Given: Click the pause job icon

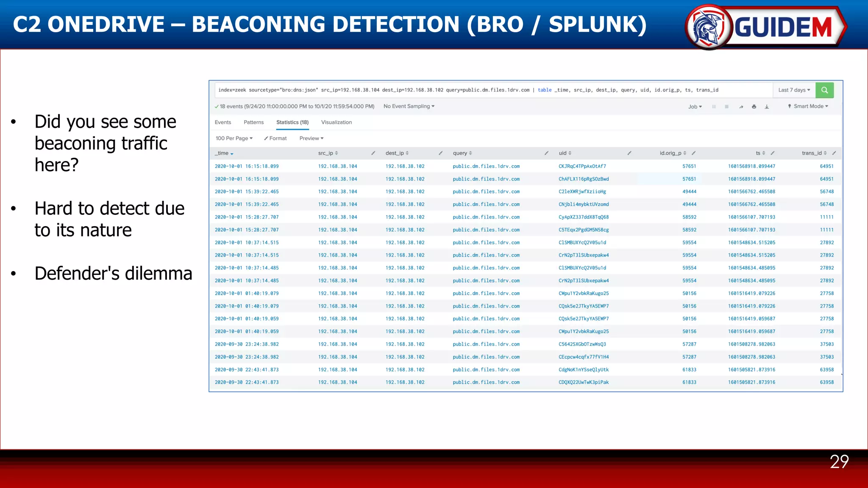Looking at the screenshot, I should [x=714, y=107].
